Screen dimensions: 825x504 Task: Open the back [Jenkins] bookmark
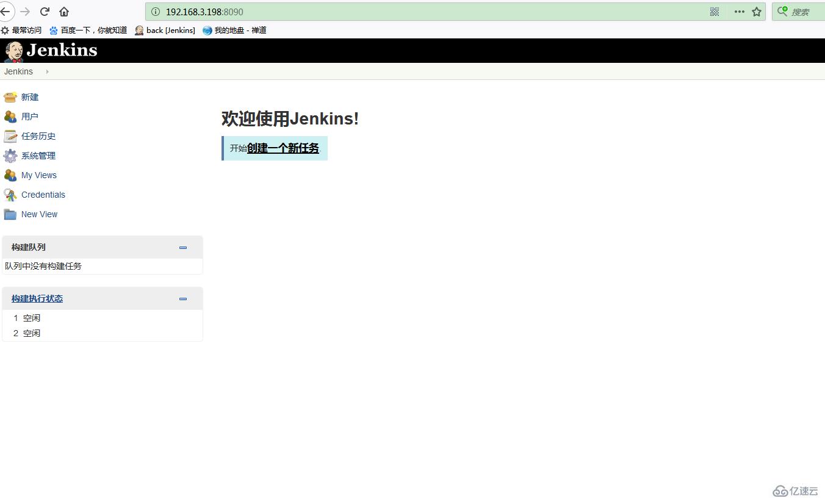point(165,30)
